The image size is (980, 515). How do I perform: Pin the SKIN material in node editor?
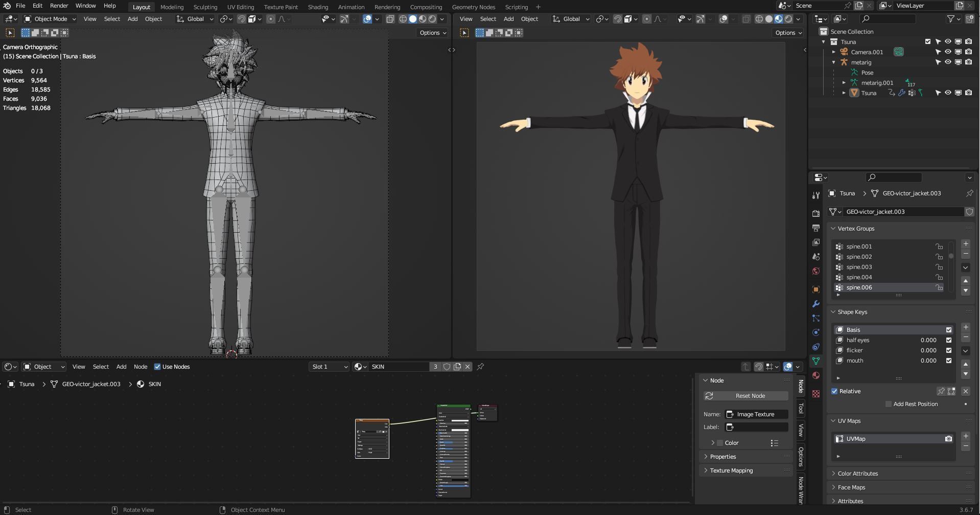coord(480,367)
